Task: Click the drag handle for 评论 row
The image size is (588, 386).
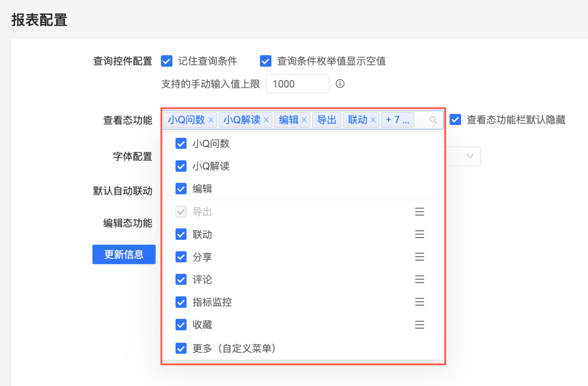Action: 419,279
